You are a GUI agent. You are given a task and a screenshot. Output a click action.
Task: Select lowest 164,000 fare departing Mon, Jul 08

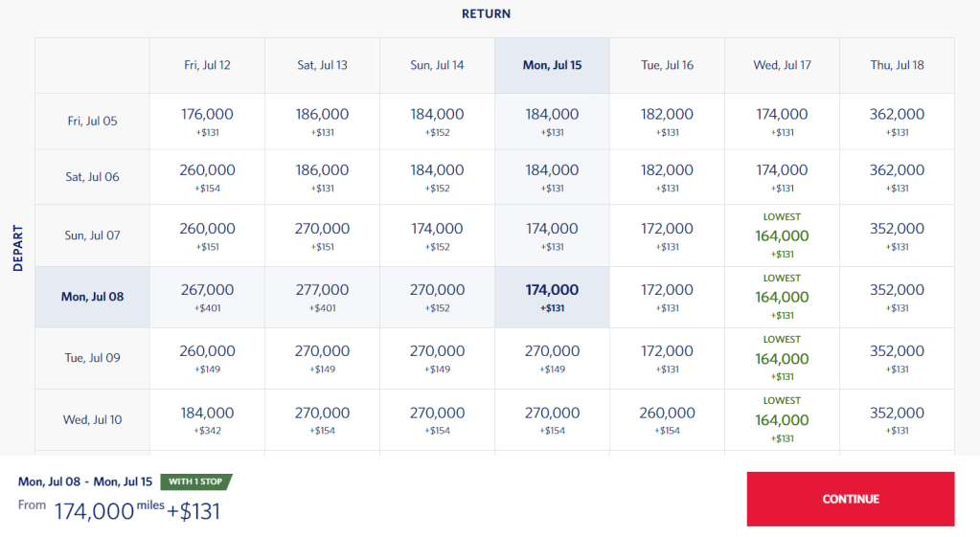pos(782,297)
